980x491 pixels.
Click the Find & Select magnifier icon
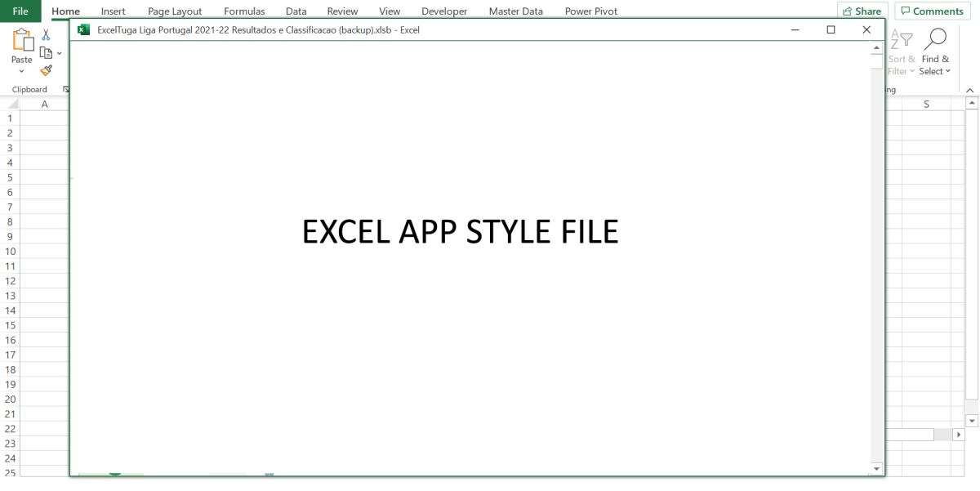coord(934,40)
